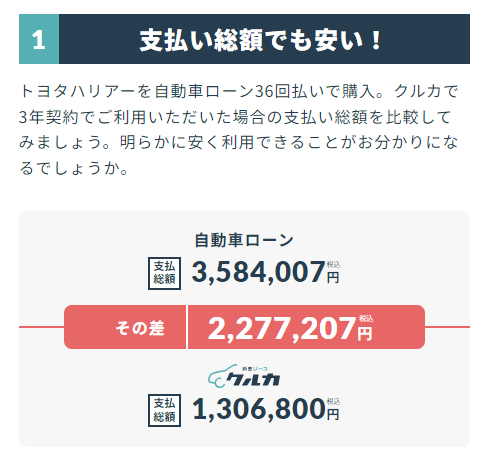The image size is (493, 466).
Task: Click the 円 symbol in red difference box
Action: pos(365,333)
